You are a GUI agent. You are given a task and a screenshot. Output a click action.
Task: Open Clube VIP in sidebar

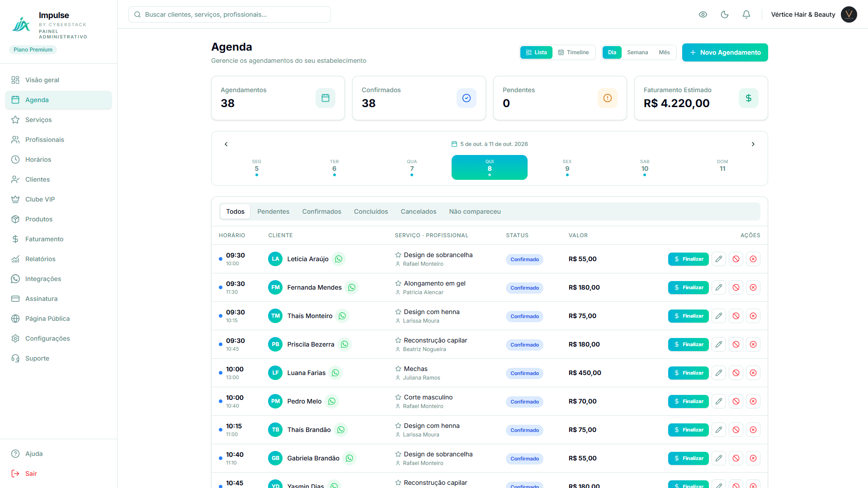pos(58,199)
